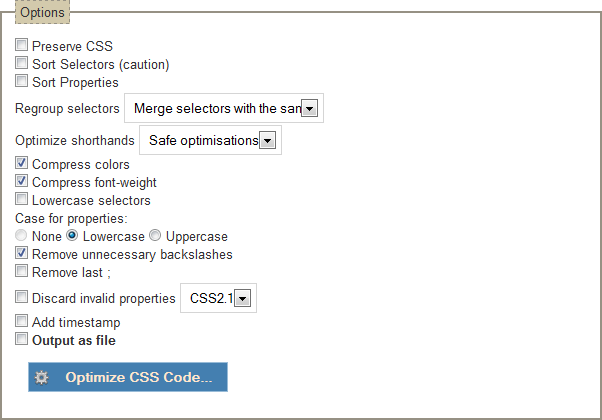Select the None case radio button

(x=22, y=237)
